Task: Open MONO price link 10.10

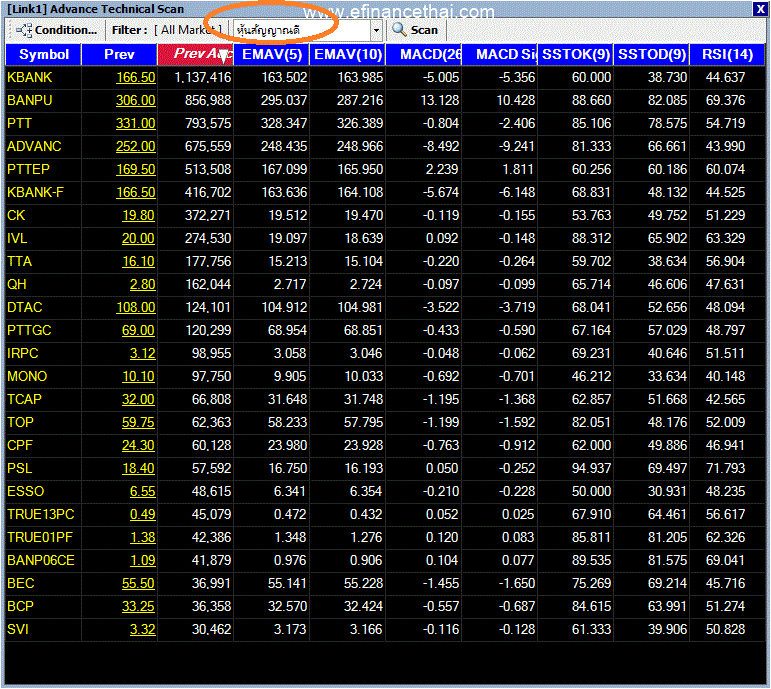Action: [139, 376]
